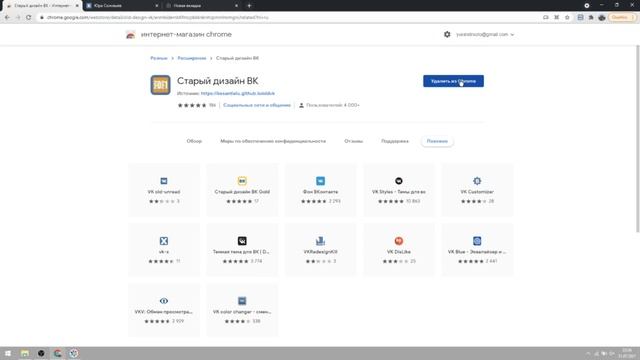Image resolution: width=640 pixels, height=360 pixels.
Task: Click the Chrome Web Store rainbow logo
Action: 130,35
